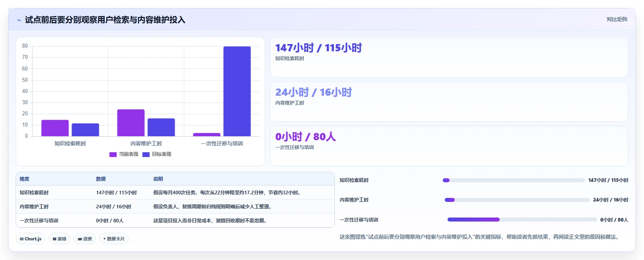
Task: Click table cell 147小时 / 115小时
Action: coord(116,193)
